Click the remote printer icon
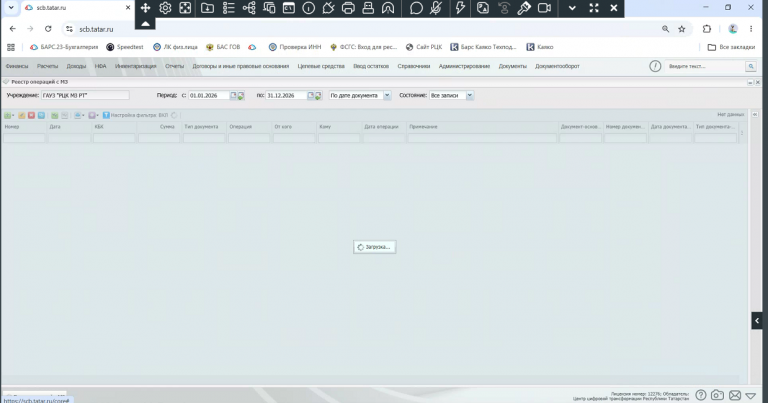The image size is (768, 403). [x=348, y=8]
